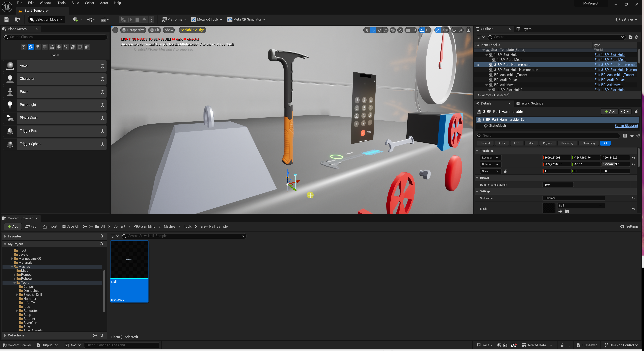This screenshot has width=644, height=351.
Task: Click the viewport hamburger options icon
Action: [x=115, y=30]
